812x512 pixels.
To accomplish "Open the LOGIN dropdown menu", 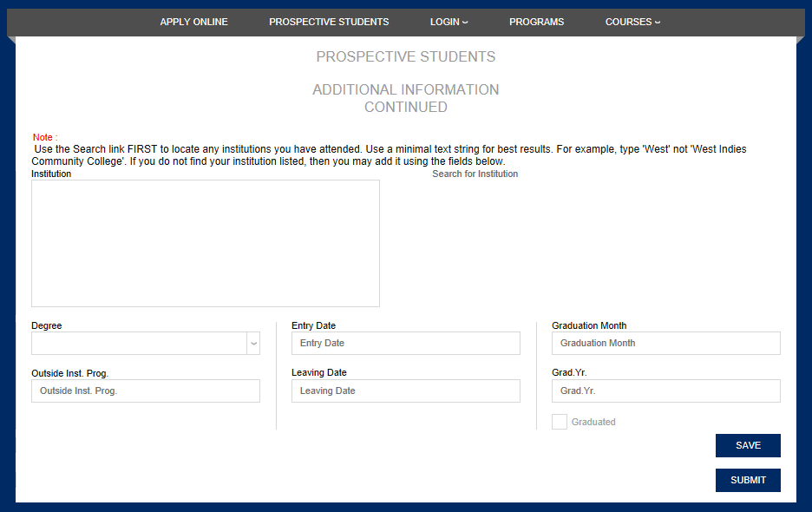I will [448, 22].
